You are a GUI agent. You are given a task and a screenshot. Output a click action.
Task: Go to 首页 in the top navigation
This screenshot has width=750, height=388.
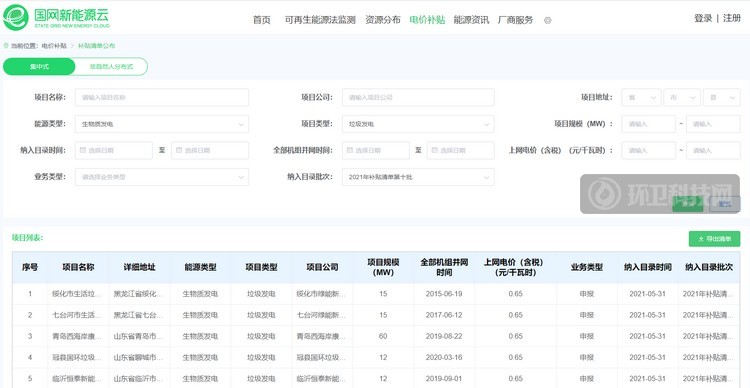pyautogui.click(x=262, y=20)
